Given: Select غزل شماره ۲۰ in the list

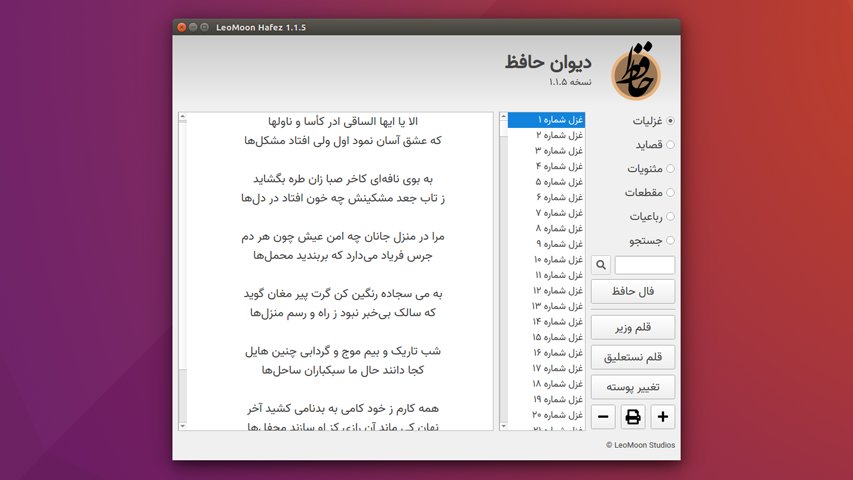Looking at the screenshot, I should pos(546,415).
